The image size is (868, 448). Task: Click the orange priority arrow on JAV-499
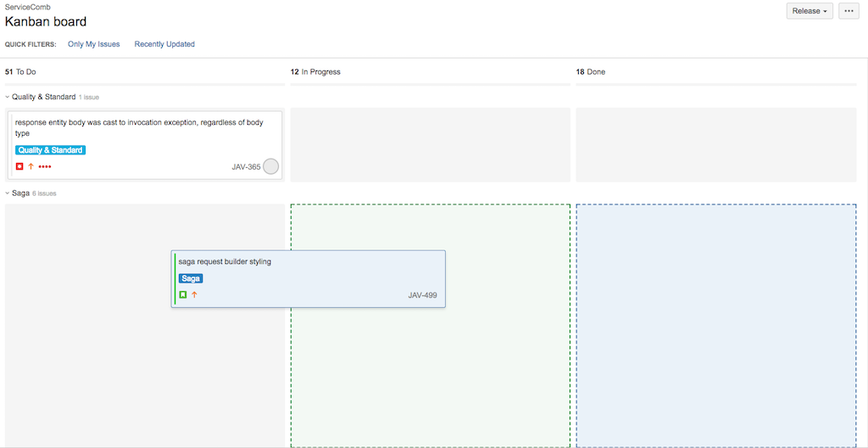click(x=194, y=294)
